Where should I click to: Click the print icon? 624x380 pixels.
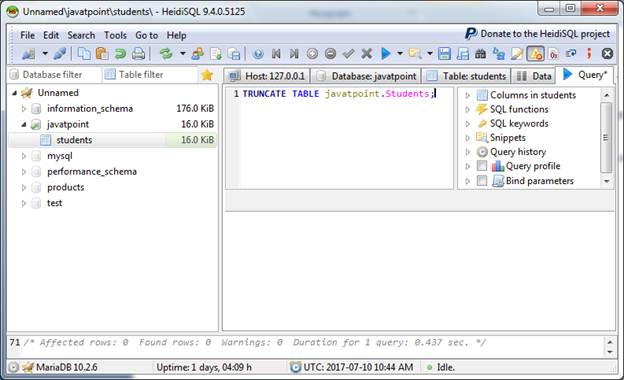138,53
